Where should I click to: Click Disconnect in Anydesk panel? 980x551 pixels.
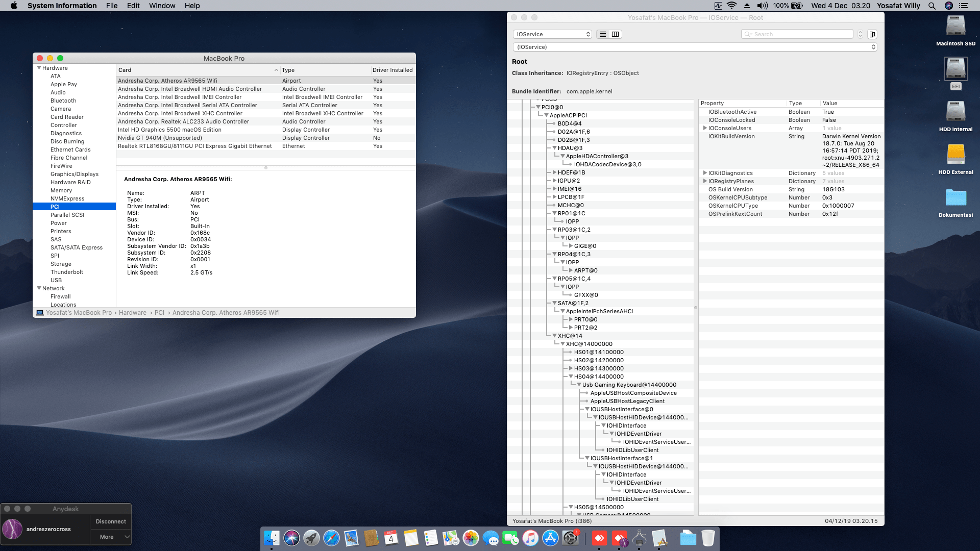[111, 521]
